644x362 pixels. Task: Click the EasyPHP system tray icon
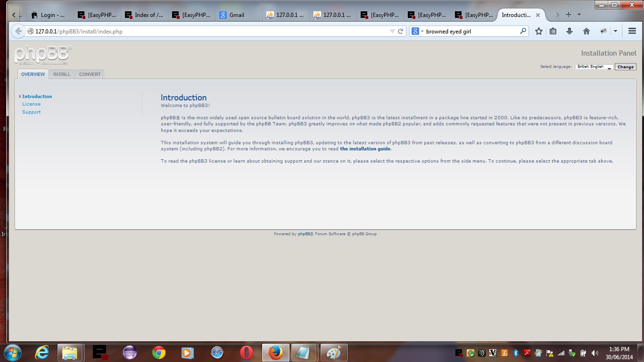click(459, 353)
